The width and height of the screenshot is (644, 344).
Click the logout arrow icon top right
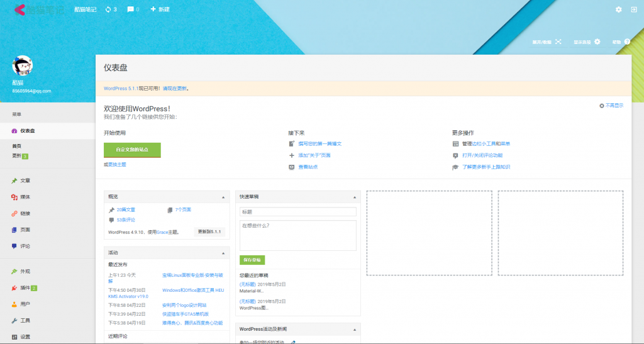(634, 9)
